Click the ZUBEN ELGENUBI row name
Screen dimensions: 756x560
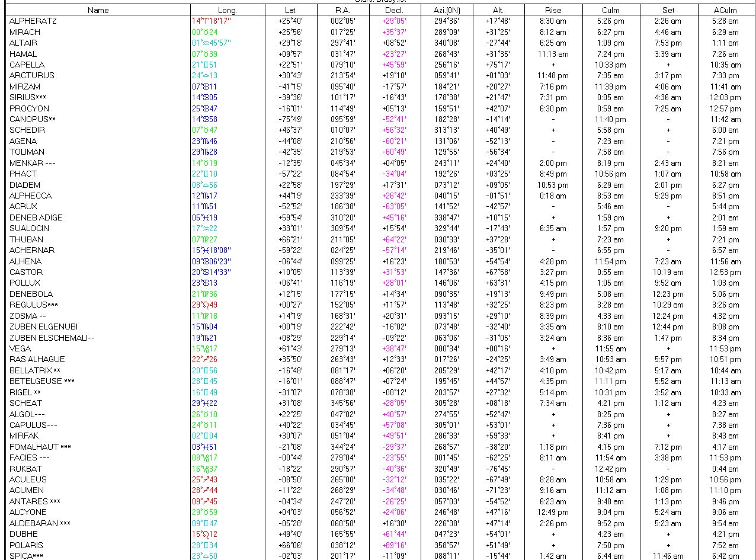pos(43,327)
